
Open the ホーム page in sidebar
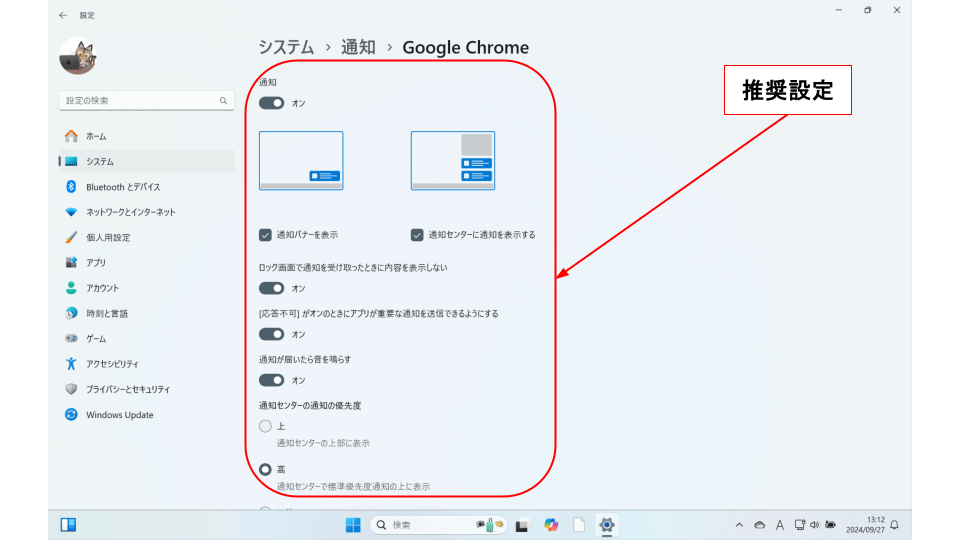[96, 136]
